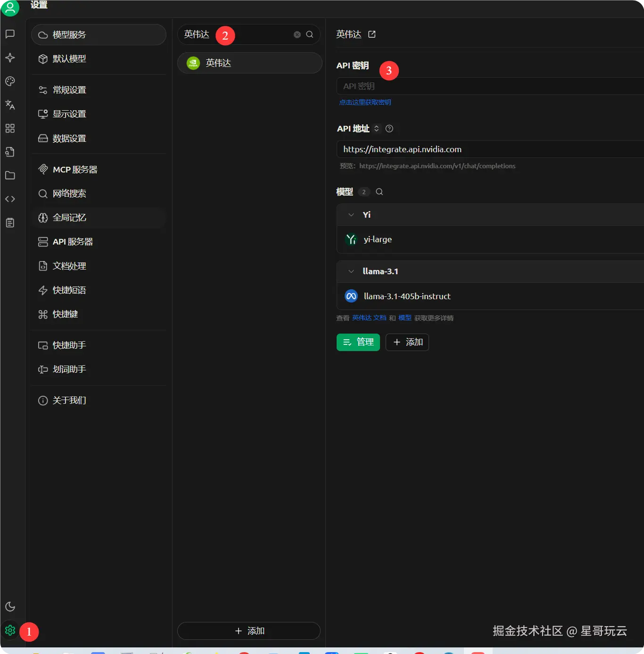644x654 pixels.
Task: Select the llama-3.1-405b-instruct model row
Action: [x=490, y=296]
